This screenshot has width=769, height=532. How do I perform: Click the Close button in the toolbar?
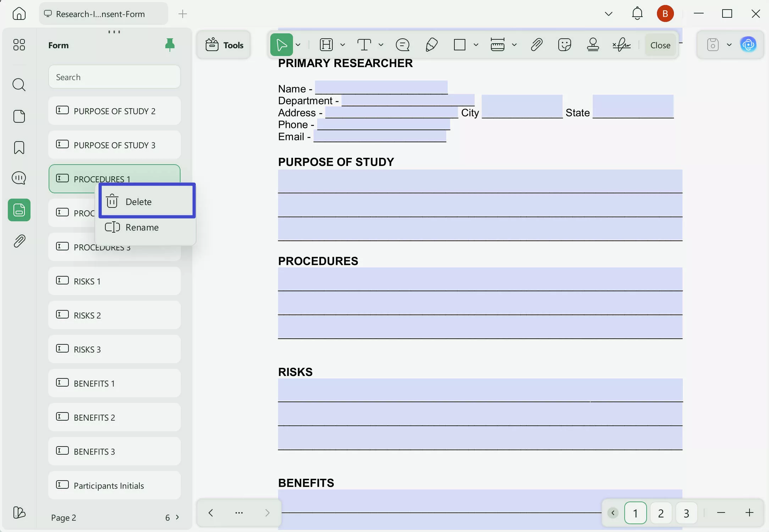pos(660,45)
